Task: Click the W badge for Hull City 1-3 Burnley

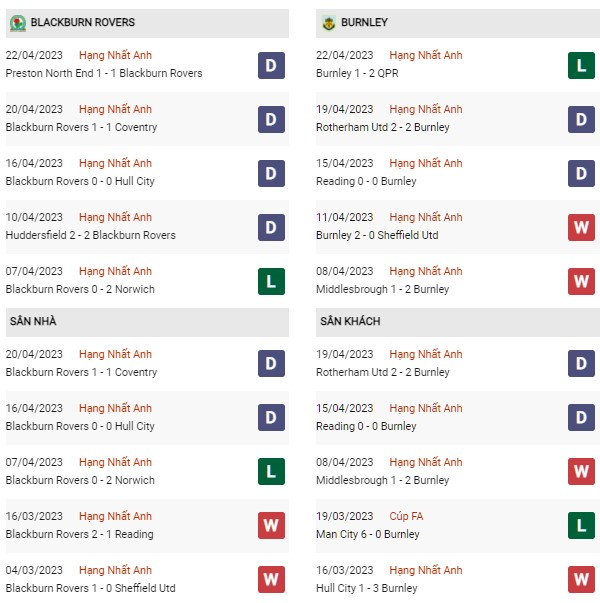Action: (x=582, y=580)
